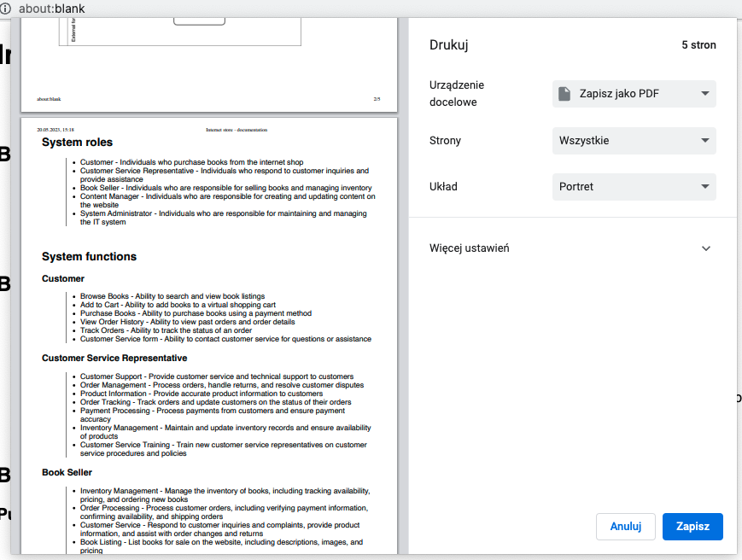Viewport: 742px width, 560px height.
Task: Click the Customer Service Training list item
Action: coord(224,449)
